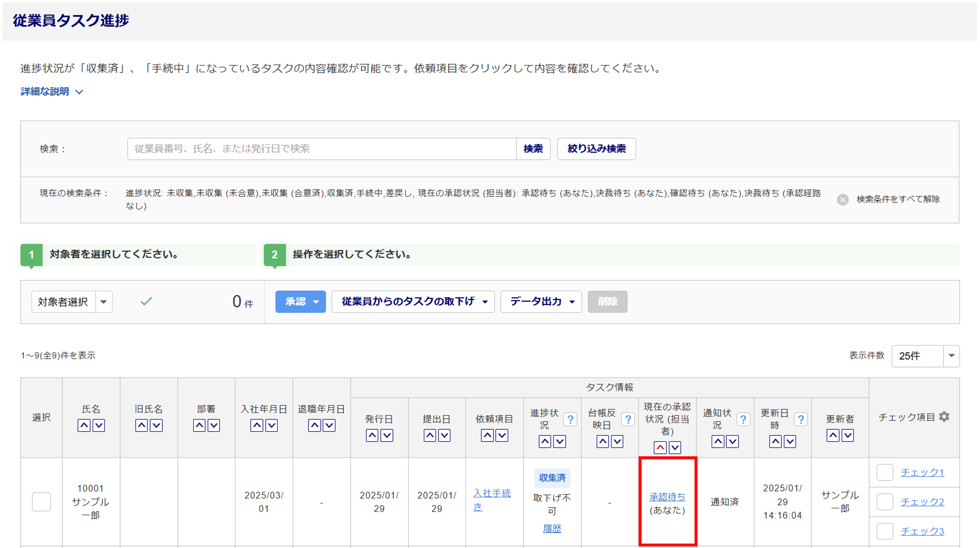Open 承認待ち approval status link
The image size is (980, 548).
coord(667,497)
